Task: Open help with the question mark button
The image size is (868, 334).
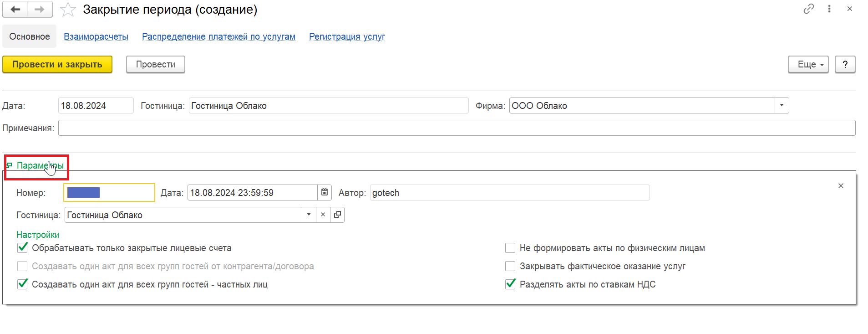Action: [x=845, y=64]
